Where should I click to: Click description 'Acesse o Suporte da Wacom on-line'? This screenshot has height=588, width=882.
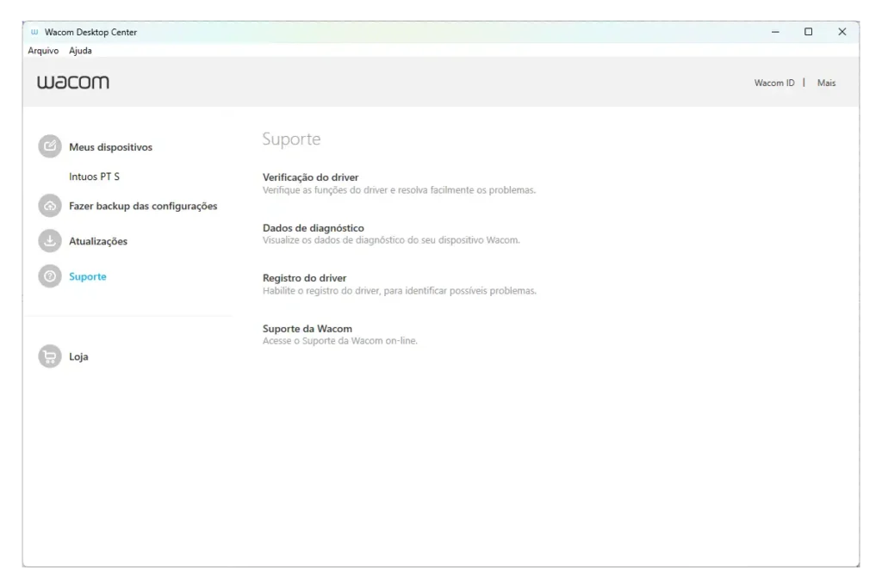(x=340, y=341)
